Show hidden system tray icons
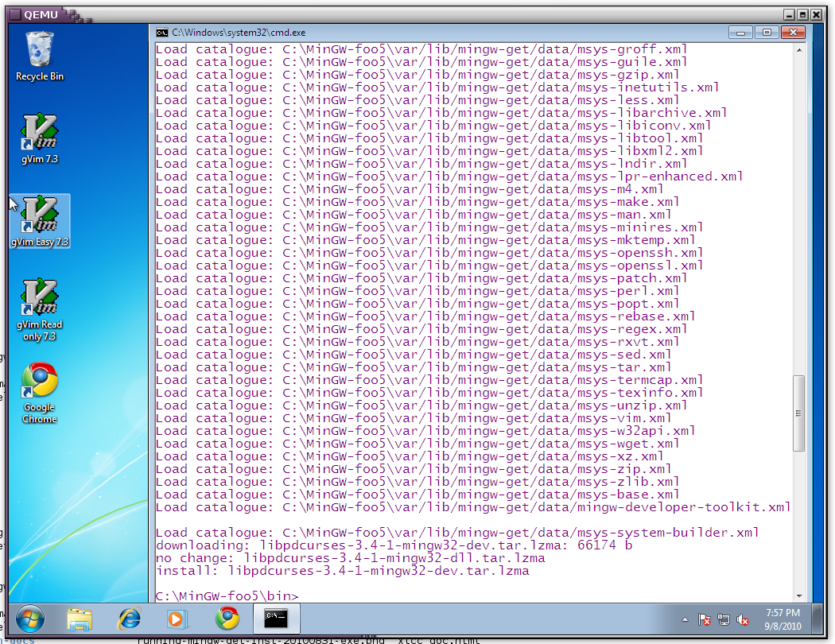This screenshot has width=835, height=644. click(685, 619)
